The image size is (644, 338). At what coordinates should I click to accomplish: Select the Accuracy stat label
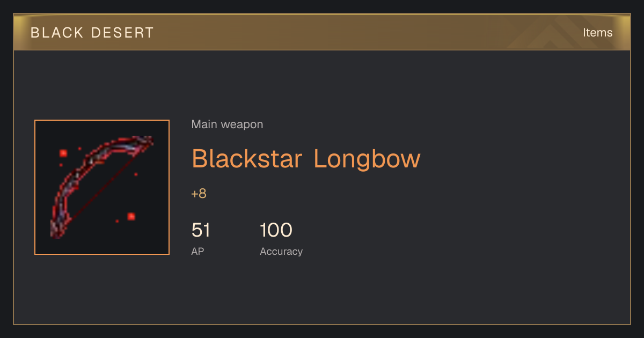281,251
